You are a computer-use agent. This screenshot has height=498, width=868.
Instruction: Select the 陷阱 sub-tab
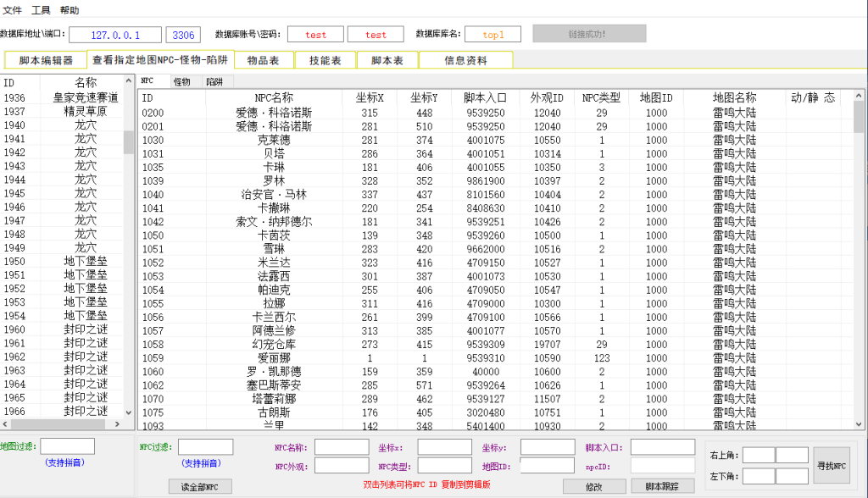pos(214,81)
